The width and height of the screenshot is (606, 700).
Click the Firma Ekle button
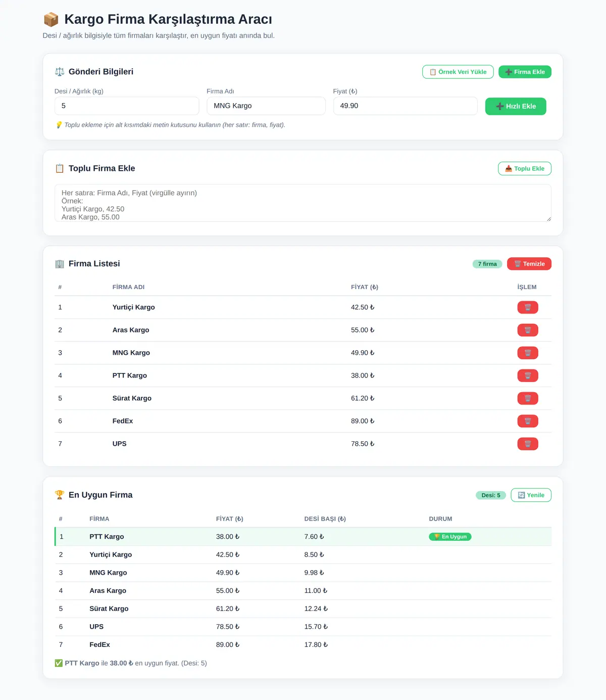coord(525,72)
